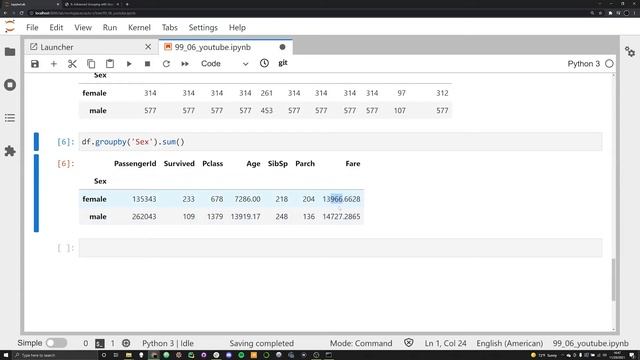640x360 pixels.
Task: Click the JupyterLab logo
Action: (x=10, y=27)
